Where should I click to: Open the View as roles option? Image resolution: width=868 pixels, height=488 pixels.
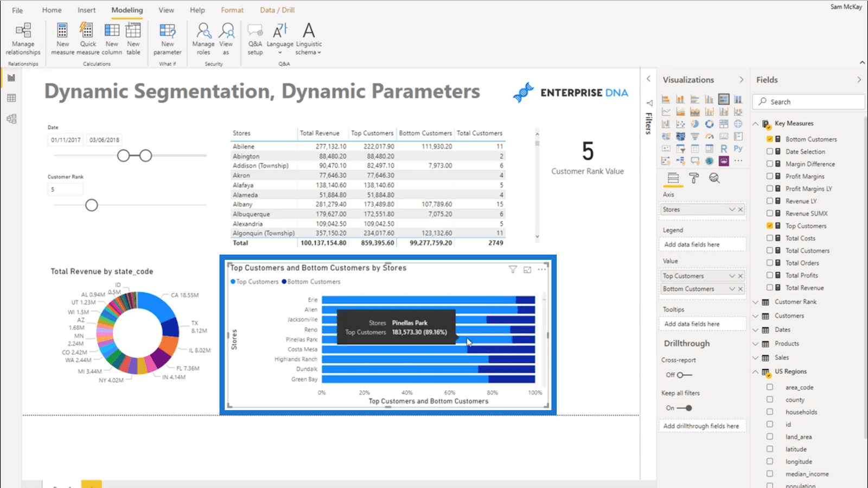(226, 38)
